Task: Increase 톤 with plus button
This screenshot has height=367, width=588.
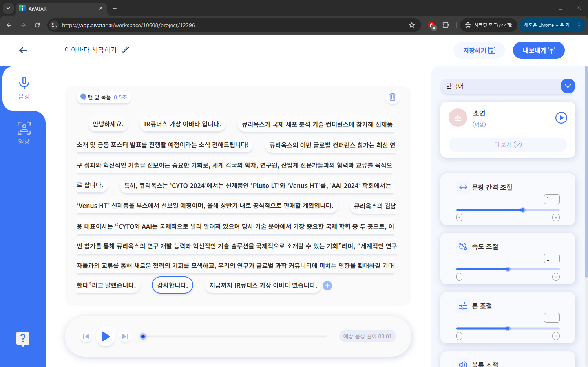Action: 556,336
